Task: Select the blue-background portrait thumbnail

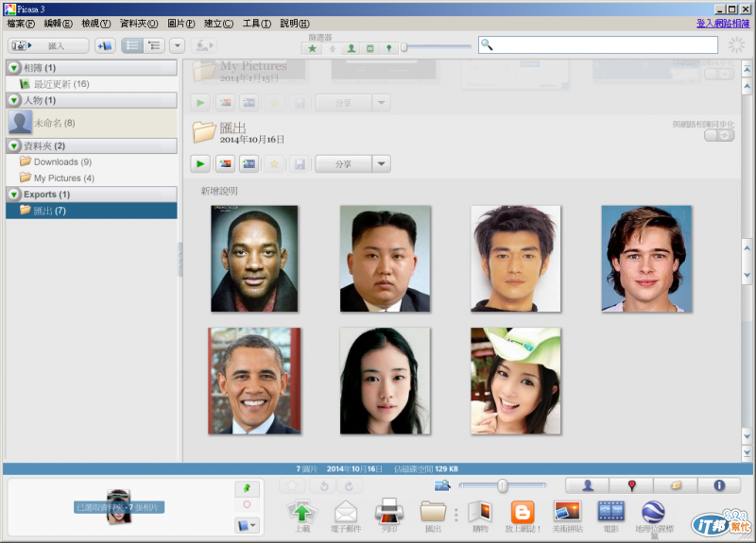Action: click(646, 258)
